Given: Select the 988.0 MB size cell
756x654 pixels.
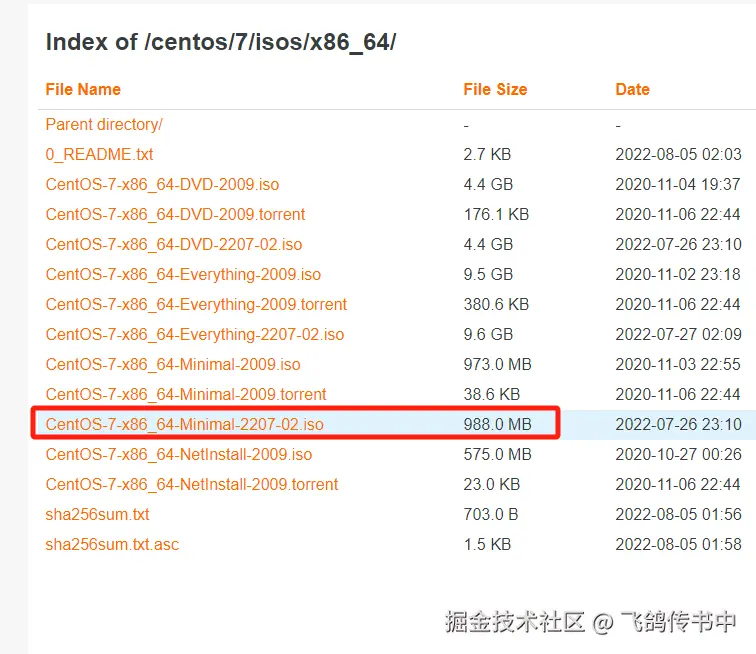Looking at the screenshot, I should 498,424.
